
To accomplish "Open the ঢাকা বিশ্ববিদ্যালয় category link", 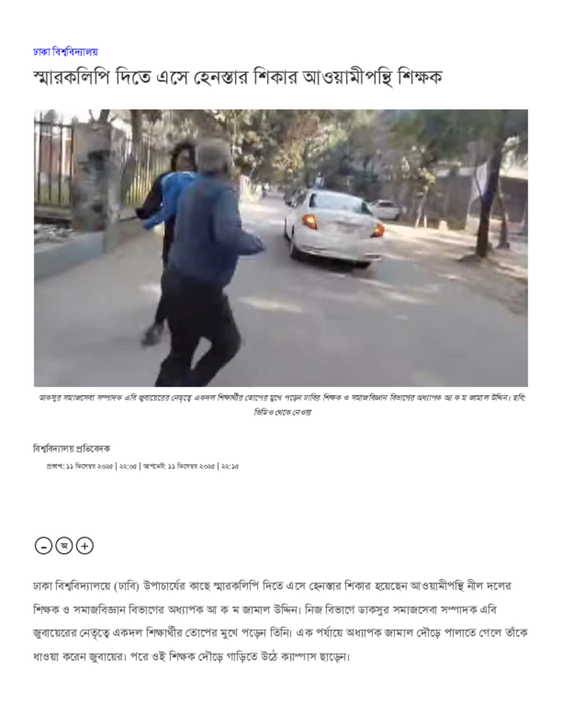I will coord(65,51).
